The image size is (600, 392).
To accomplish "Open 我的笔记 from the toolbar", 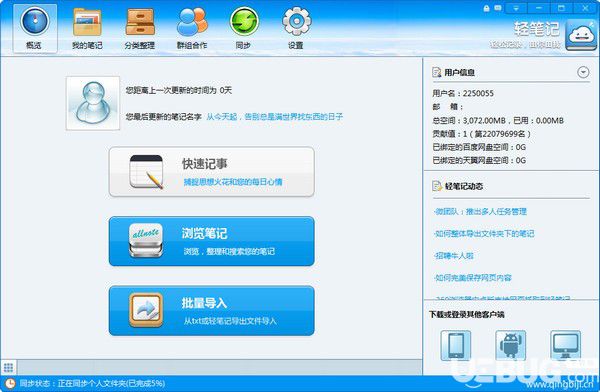I will tap(87, 28).
